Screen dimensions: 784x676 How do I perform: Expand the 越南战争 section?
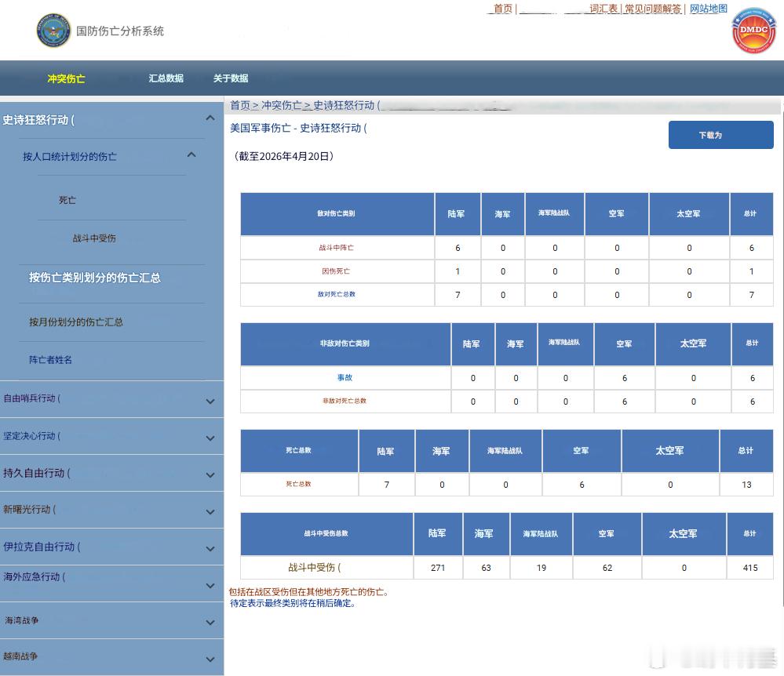click(x=210, y=660)
